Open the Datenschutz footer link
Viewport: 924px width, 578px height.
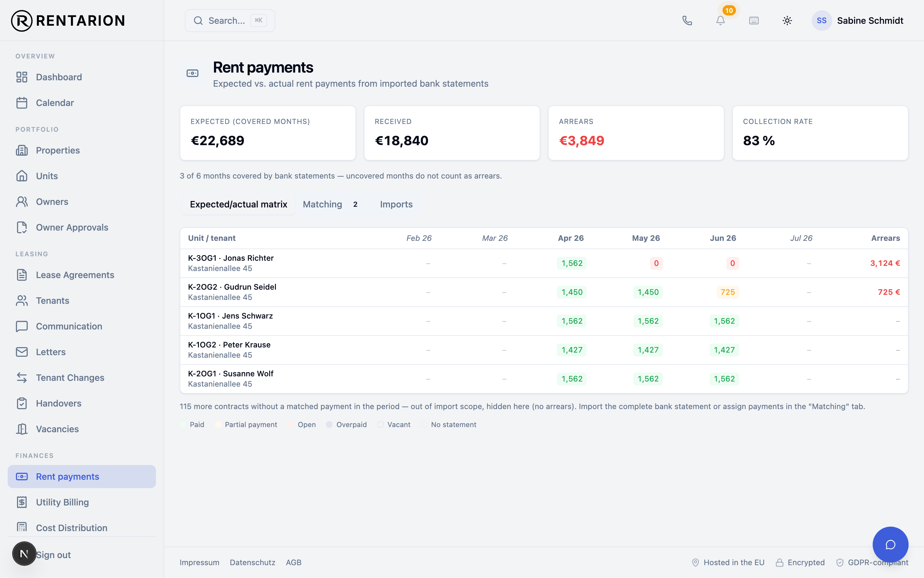click(x=252, y=562)
